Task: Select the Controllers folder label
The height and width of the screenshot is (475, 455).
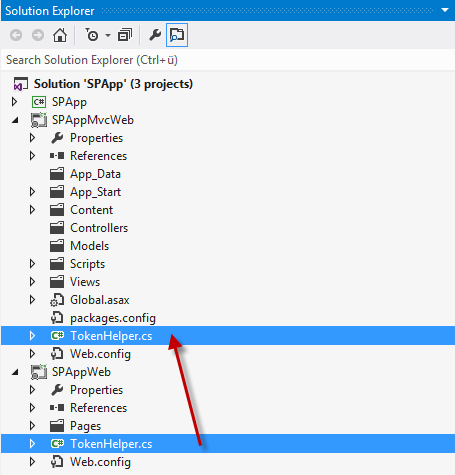Action: 99,228
